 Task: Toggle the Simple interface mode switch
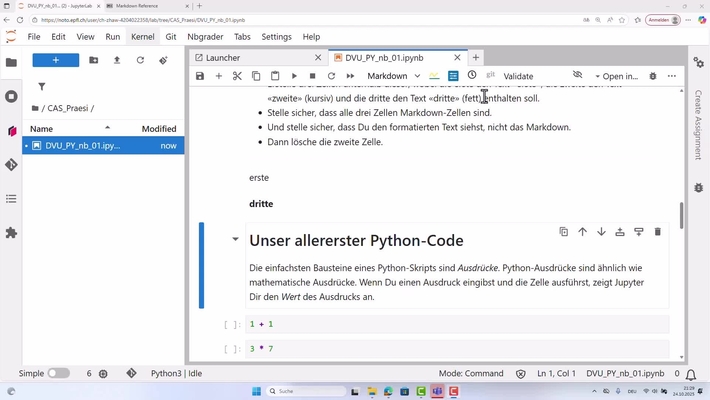58,373
